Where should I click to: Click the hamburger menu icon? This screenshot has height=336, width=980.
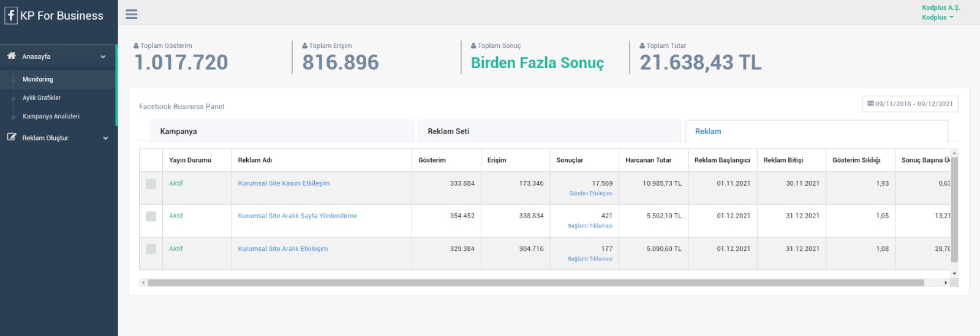pyautogui.click(x=131, y=14)
